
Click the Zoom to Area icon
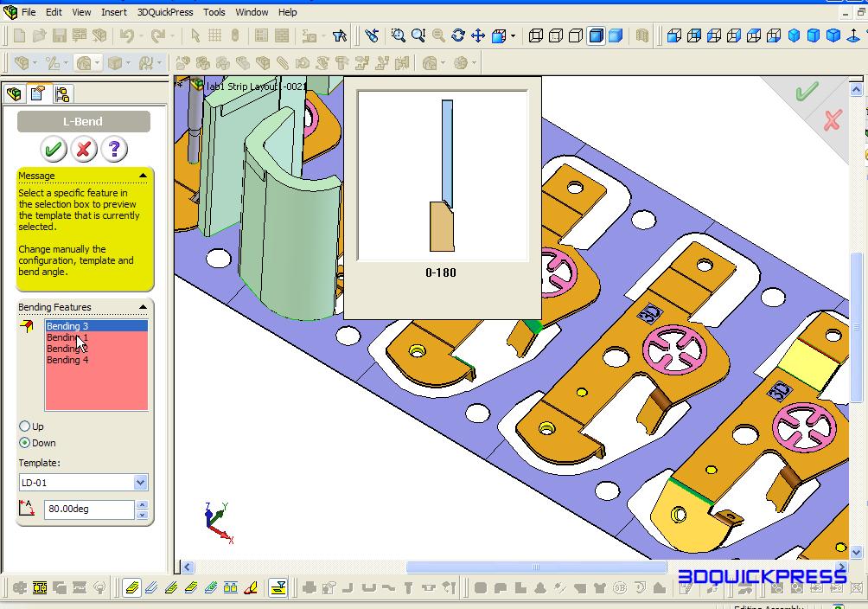[418, 36]
